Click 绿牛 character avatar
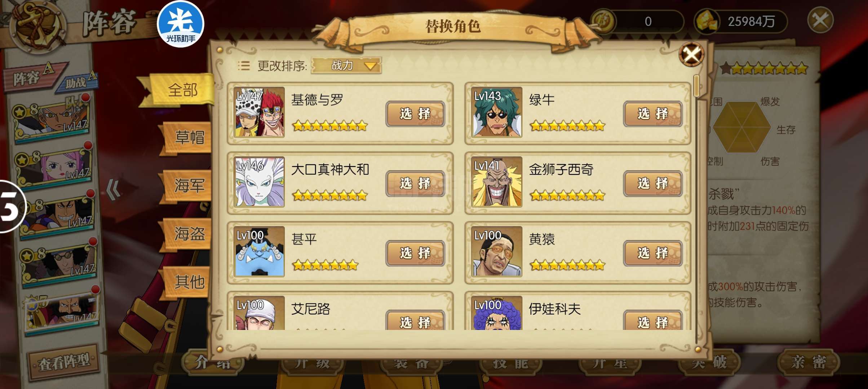Image resolution: width=868 pixels, height=389 pixels. pos(496,112)
